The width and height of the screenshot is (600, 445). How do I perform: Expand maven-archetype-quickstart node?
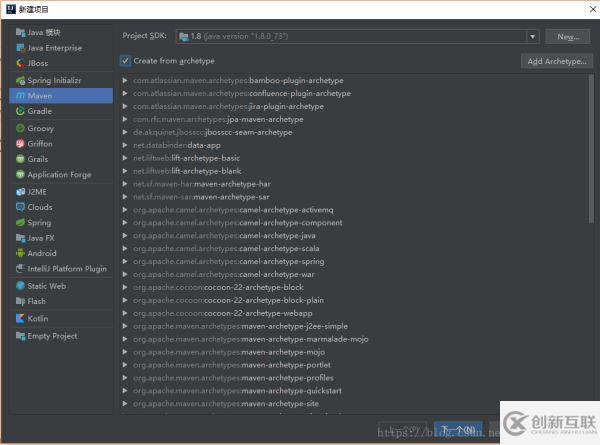pos(125,391)
